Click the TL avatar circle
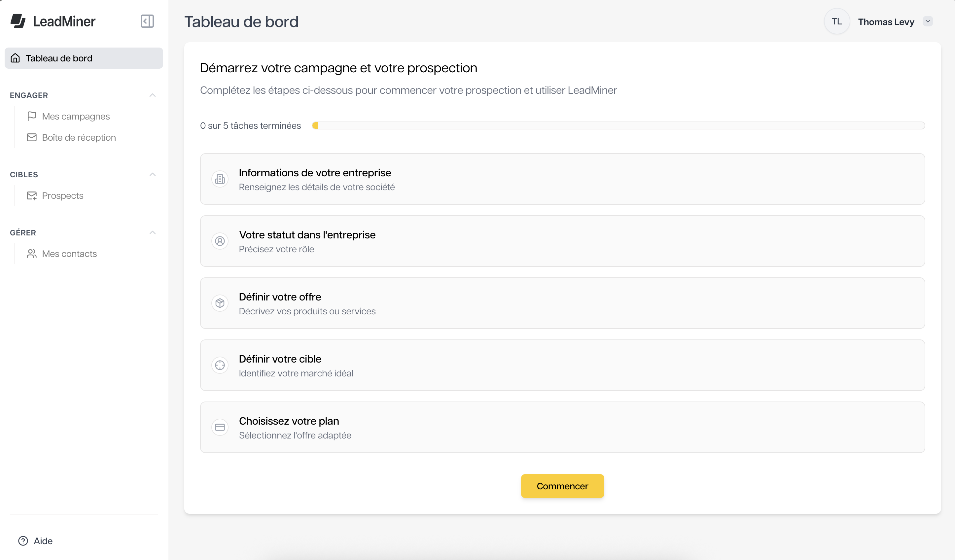The height and width of the screenshot is (560, 955). [x=837, y=21]
